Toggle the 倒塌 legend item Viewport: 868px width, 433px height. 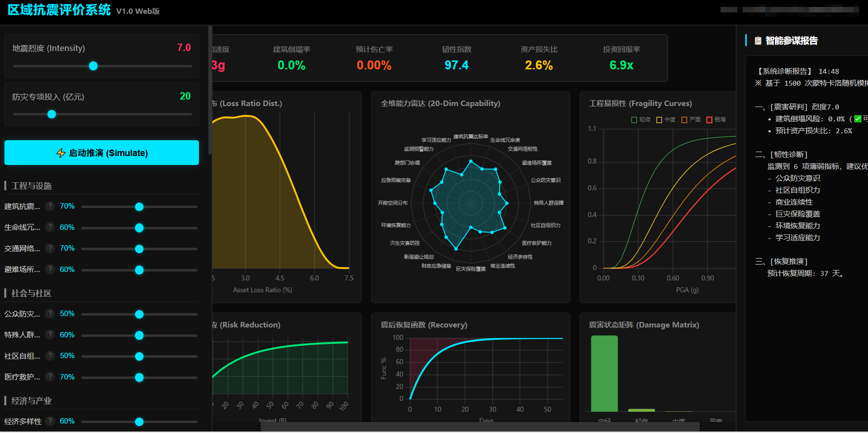[716, 119]
